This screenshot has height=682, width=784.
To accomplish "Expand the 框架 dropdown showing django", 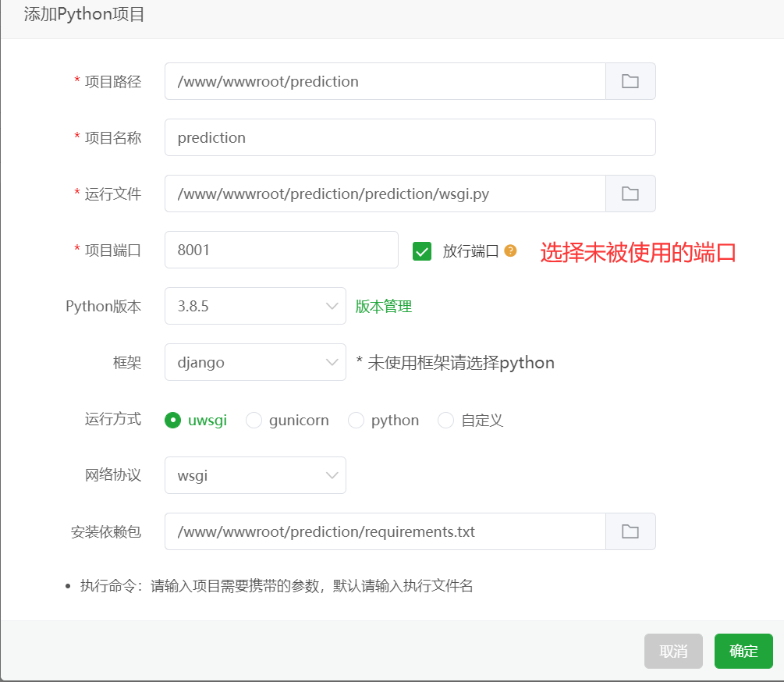I will (255, 362).
